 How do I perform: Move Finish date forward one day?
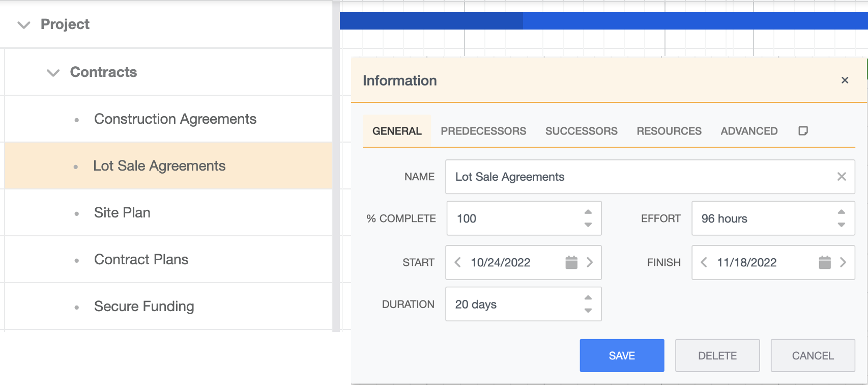coord(843,262)
